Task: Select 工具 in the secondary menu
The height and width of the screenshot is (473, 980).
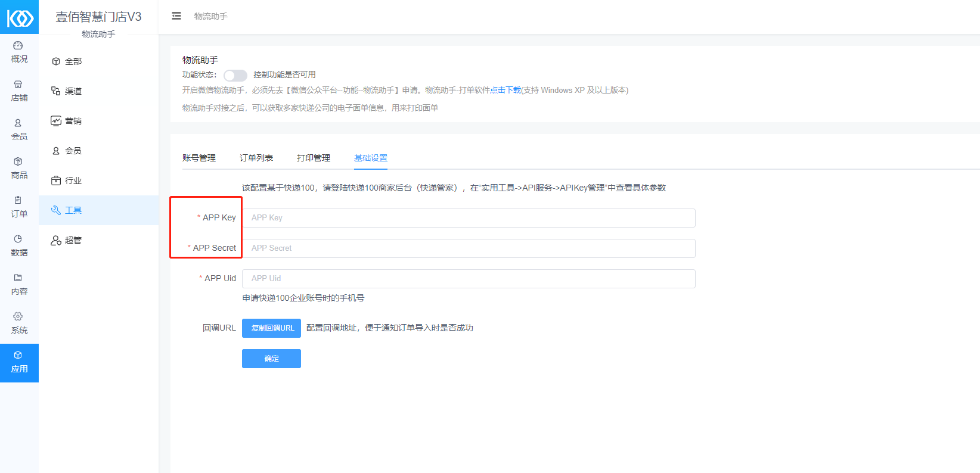Action: tap(98, 210)
